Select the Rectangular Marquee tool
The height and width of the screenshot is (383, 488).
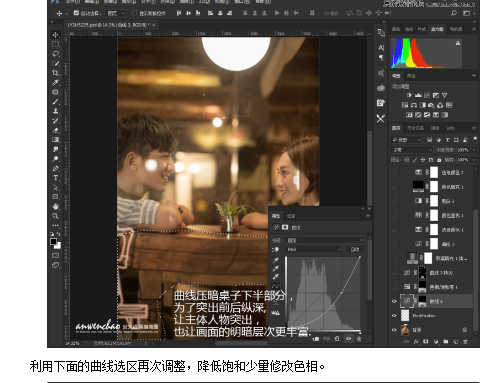[56, 44]
